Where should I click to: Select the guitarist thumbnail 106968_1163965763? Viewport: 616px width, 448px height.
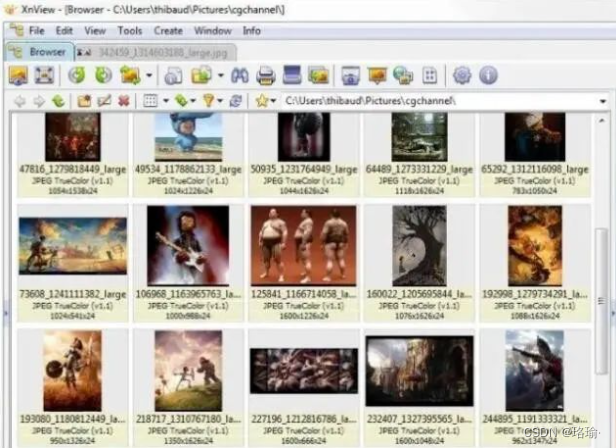[x=188, y=246]
